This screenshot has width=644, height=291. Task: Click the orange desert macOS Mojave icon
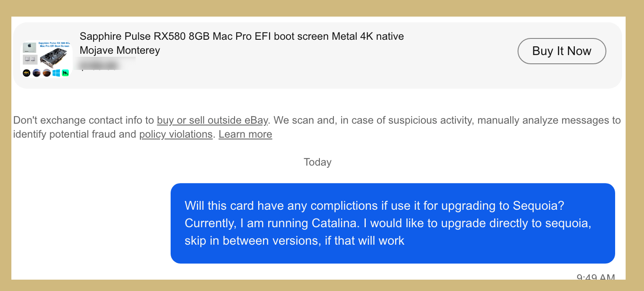[46, 73]
